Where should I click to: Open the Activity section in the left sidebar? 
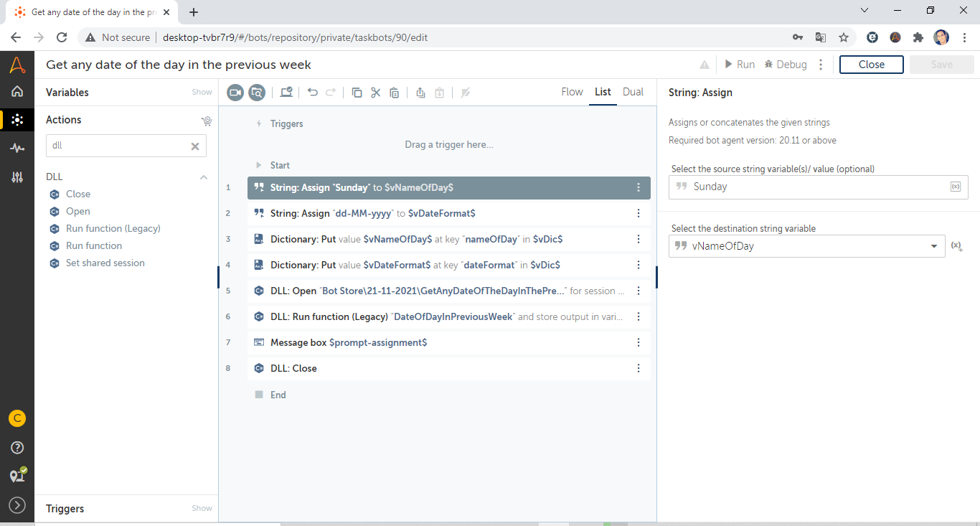click(x=17, y=148)
